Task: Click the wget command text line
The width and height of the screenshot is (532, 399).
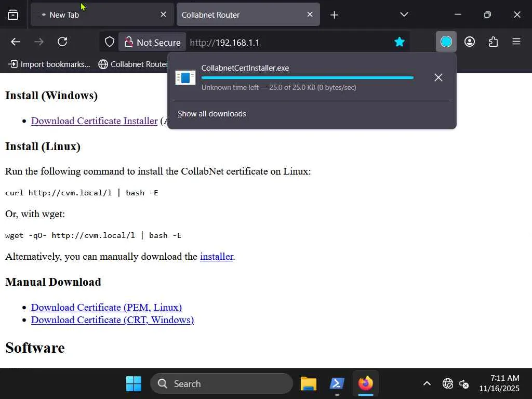Action: (x=94, y=235)
